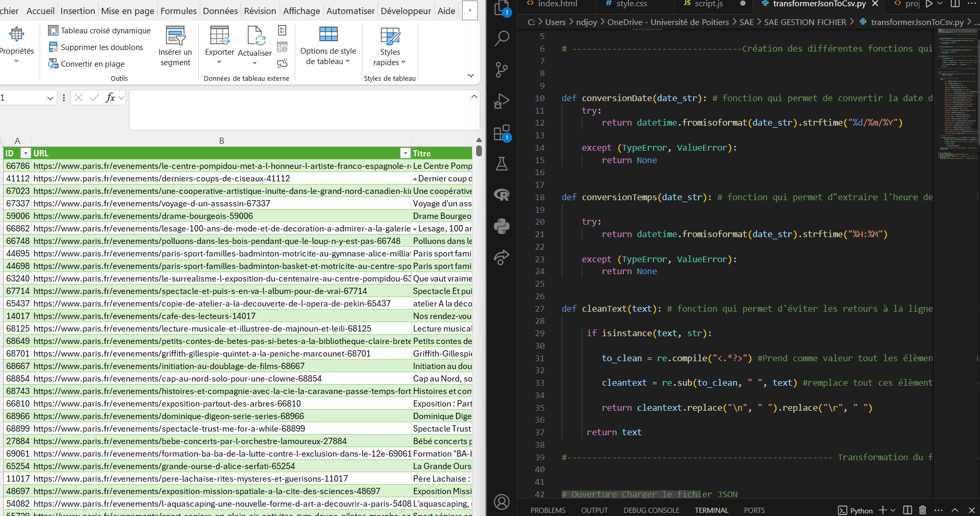Screen dimensions: 980x516
Task: Click Supprimer les doublons in Excel
Action: [95, 47]
